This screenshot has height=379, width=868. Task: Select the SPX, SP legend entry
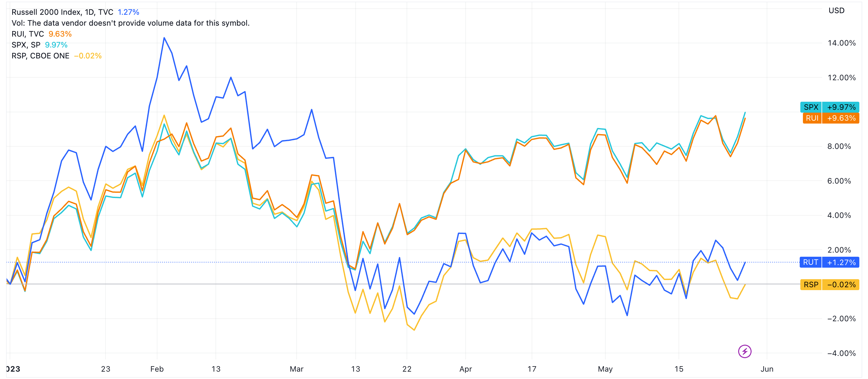pos(26,45)
